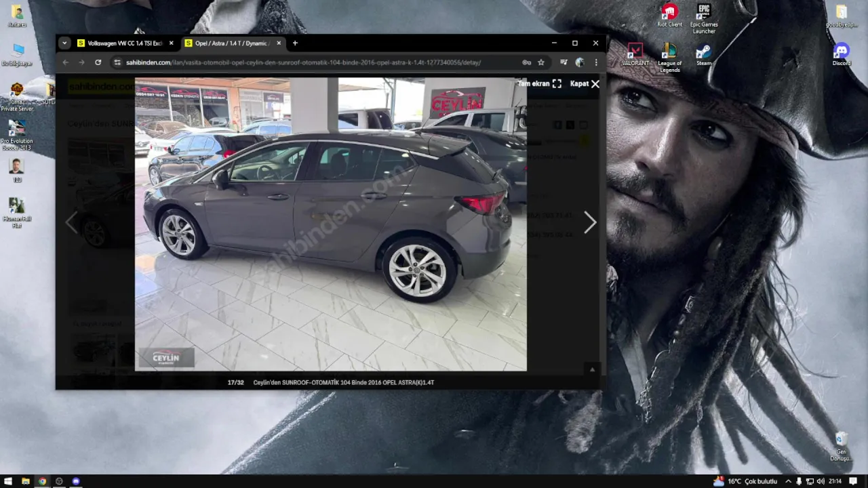
Task: Open the weather widget 16°C Çok bulutlu
Action: 745,481
